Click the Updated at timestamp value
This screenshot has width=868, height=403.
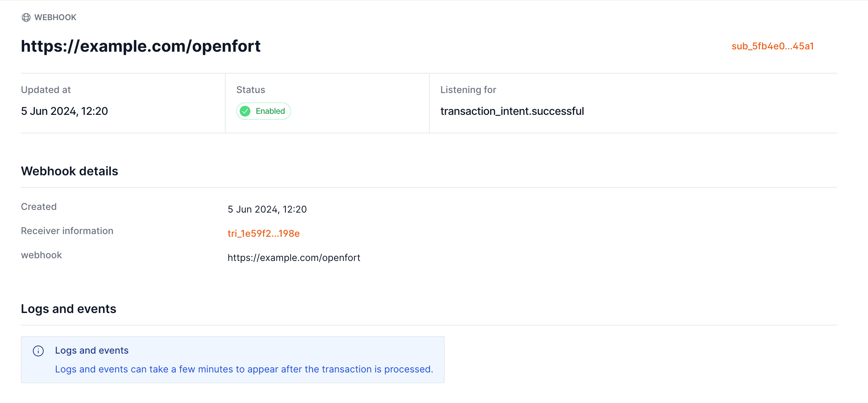pos(64,111)
